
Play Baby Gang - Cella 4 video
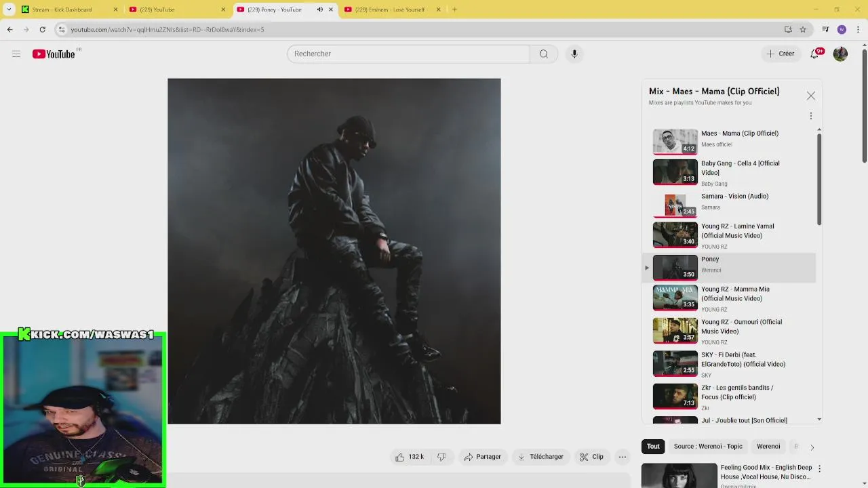pos(729,173)
